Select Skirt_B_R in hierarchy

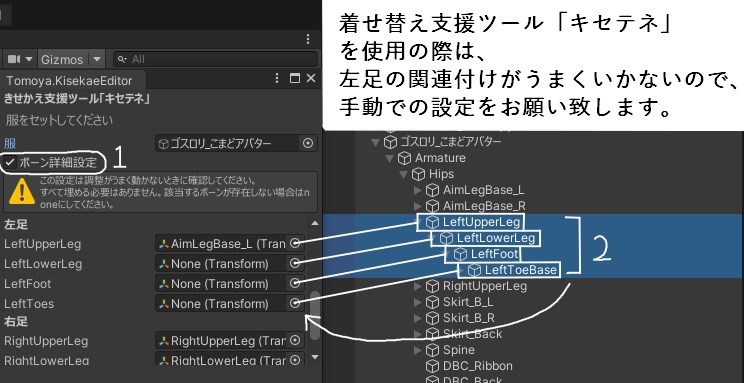[x=469, y=318]
